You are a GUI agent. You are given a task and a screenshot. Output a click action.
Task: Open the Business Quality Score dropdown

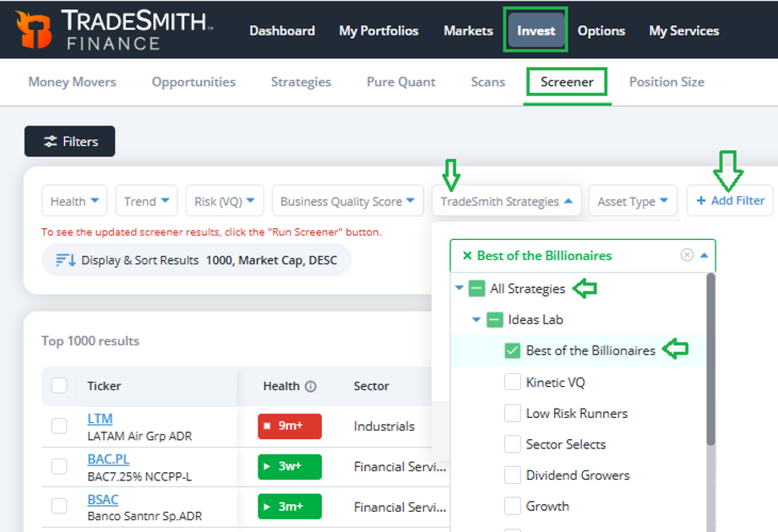348,201
